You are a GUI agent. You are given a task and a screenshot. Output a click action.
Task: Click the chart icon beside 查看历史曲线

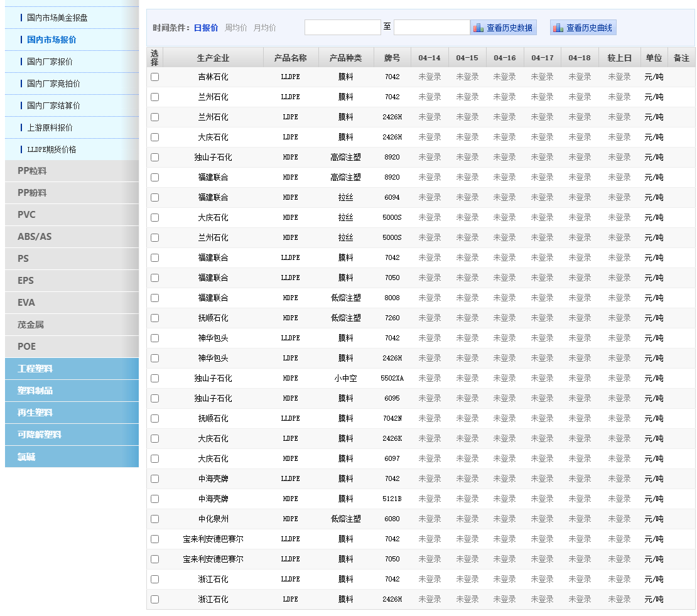(558, 28)
